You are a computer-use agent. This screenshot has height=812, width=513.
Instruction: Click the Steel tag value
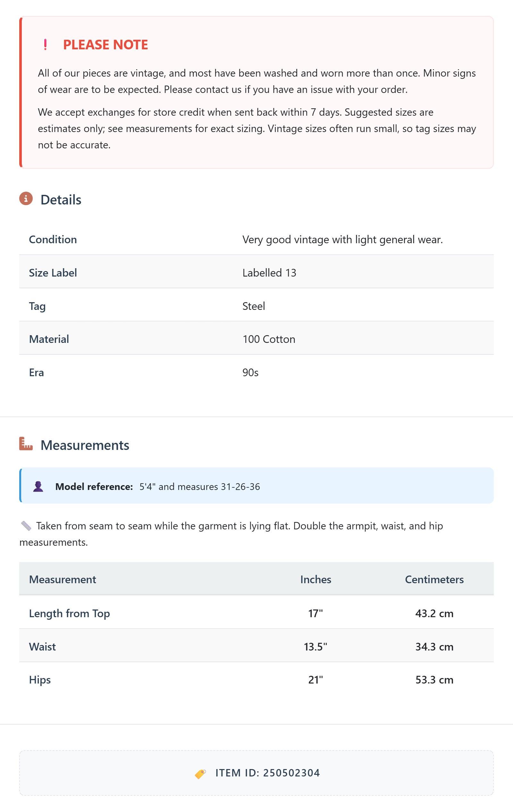(254, 306)
